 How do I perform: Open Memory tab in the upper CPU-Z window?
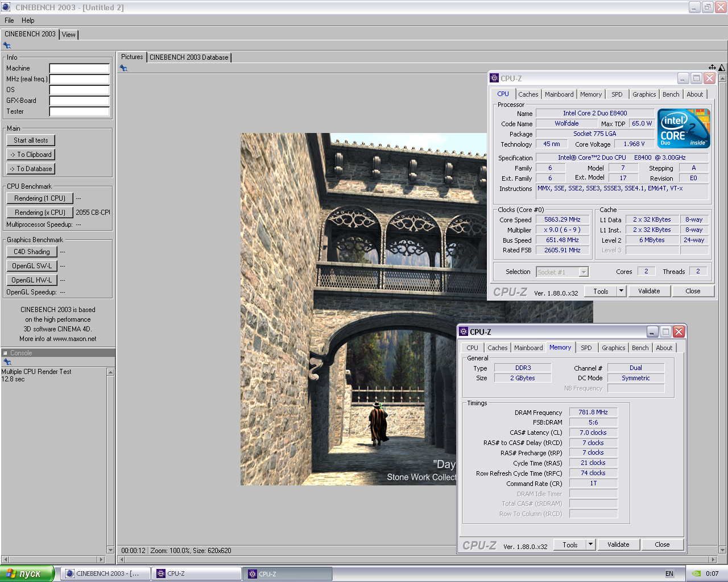tap(591, 94)
